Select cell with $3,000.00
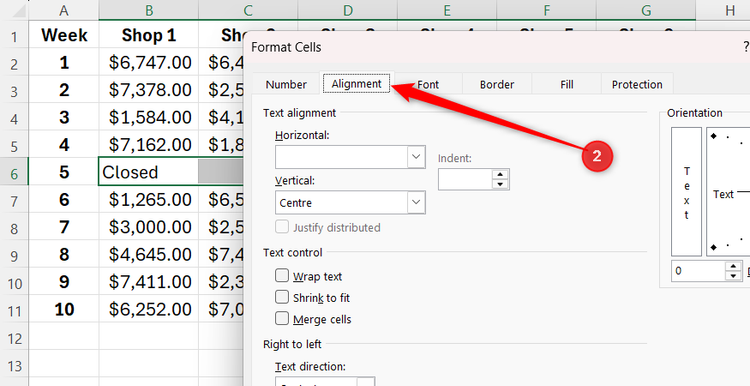The height and width of the screenshot is (386, 750). coord(149,227)
